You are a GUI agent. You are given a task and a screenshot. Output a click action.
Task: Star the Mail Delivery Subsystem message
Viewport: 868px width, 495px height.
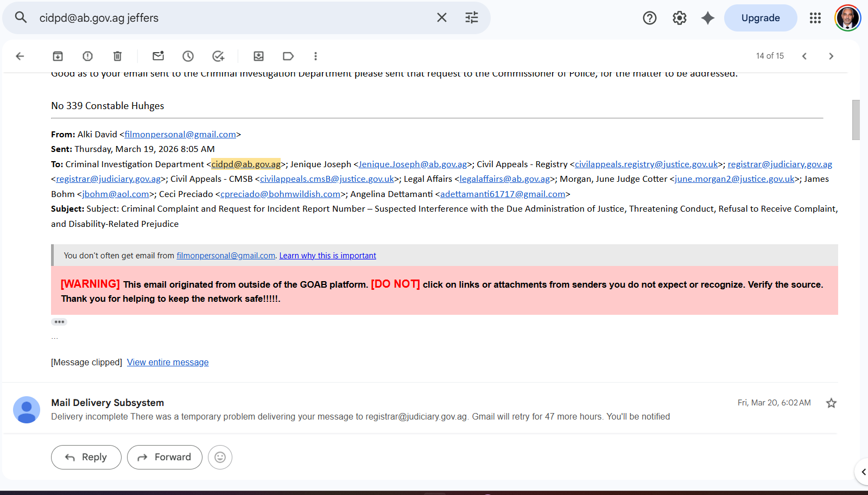(x=831, y=403)
